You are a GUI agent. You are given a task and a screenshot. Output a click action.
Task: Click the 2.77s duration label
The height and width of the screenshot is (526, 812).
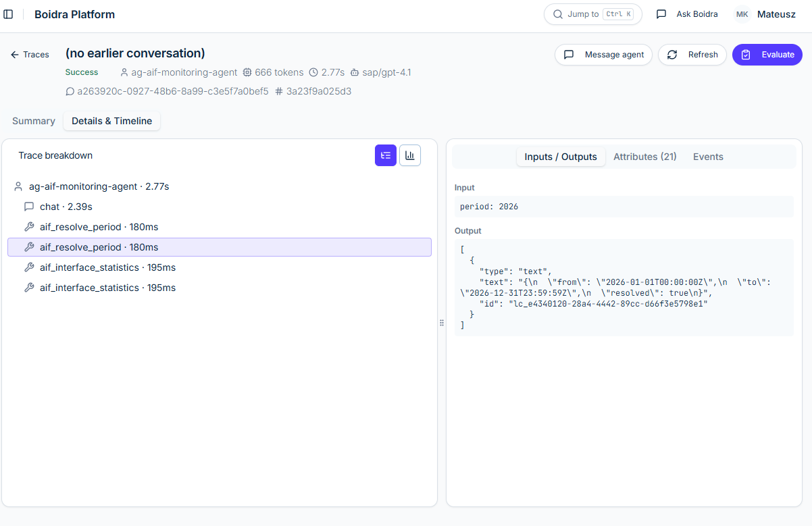[333, 72]
